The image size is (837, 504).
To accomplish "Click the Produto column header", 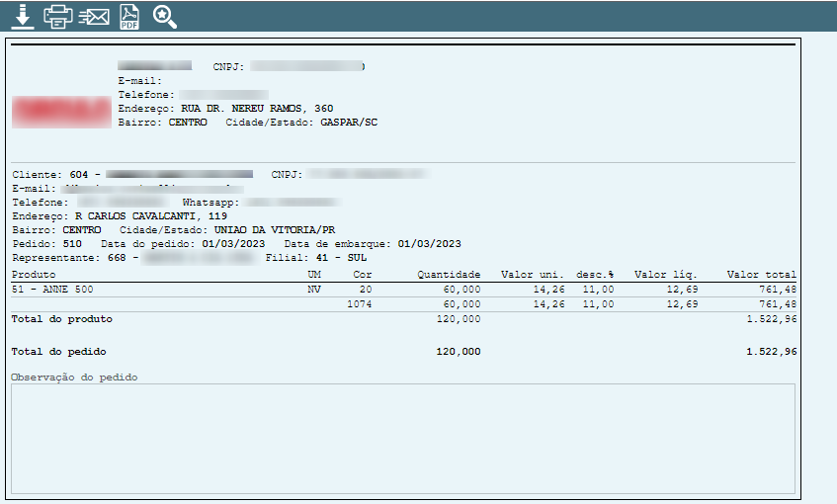I will 34,274.
